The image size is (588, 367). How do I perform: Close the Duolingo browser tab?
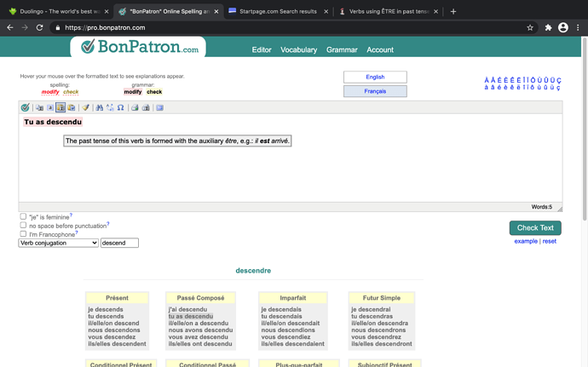coord(107,12)
